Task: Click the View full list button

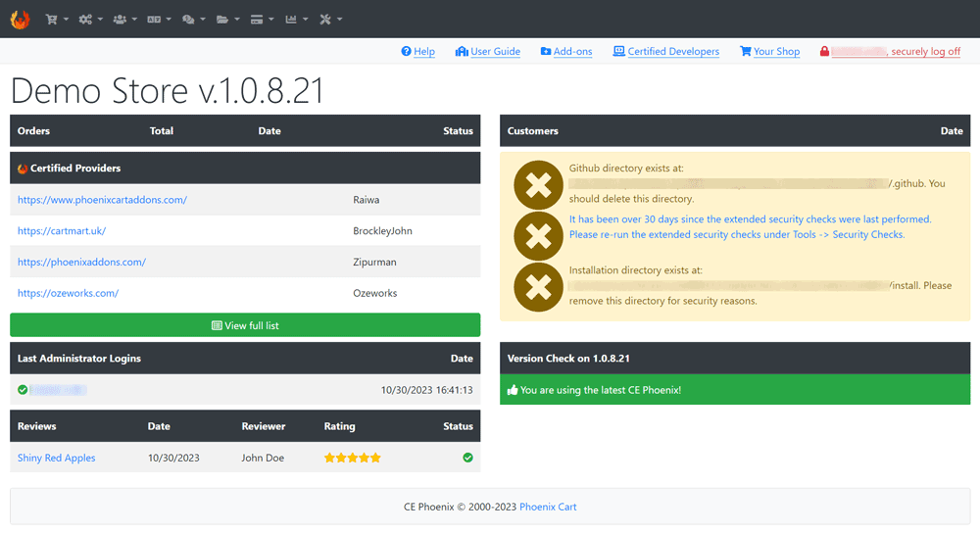Action: click(245, 325)
